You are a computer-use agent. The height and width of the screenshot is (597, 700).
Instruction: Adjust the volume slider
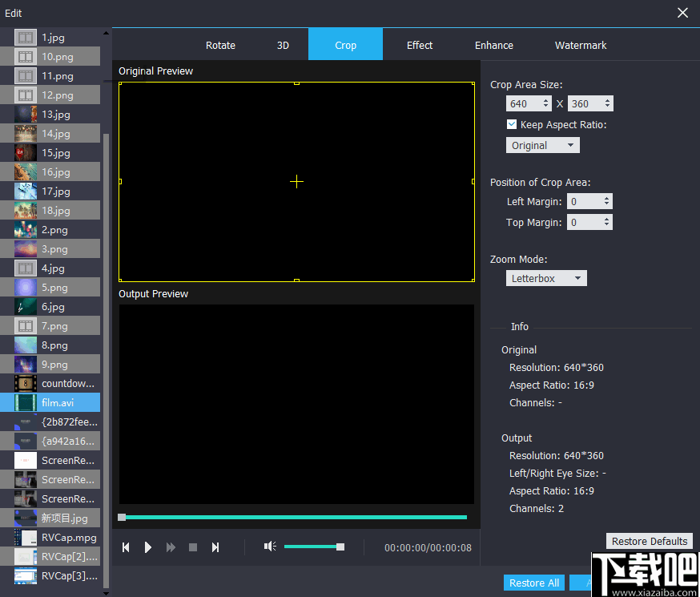[x=340, y=547]
